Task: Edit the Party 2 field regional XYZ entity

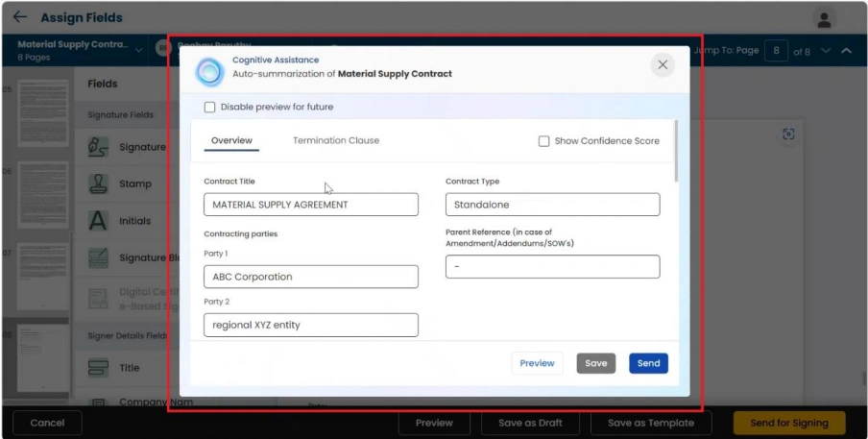Action: pos(311,325)
